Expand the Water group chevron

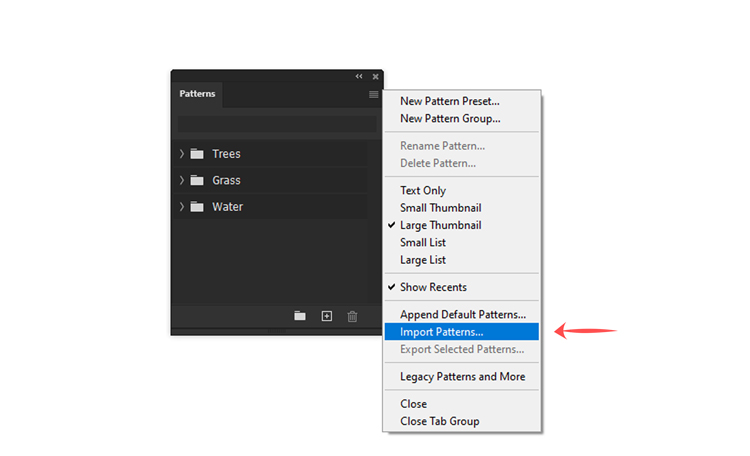pyautogui.click(x=182, y=207)
